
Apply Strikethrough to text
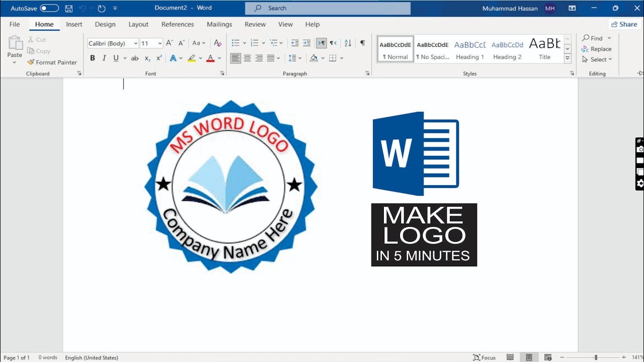[x=135, y=58]
